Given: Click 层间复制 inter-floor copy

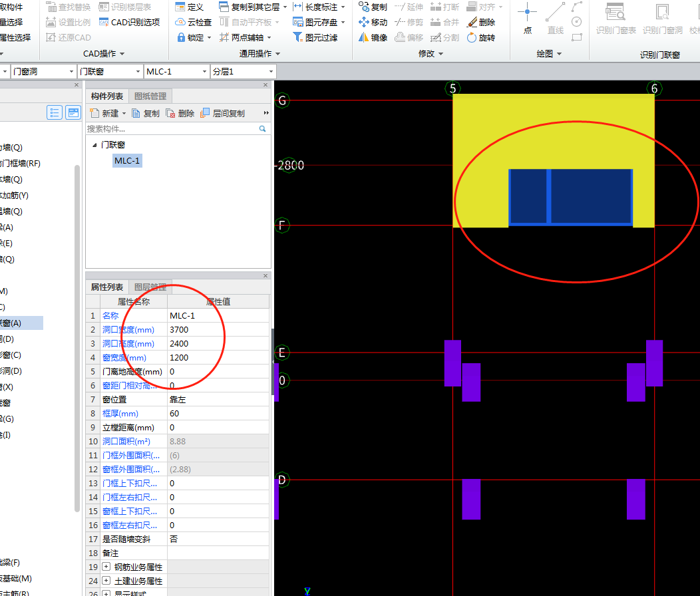Looking at the screenshot, I should click(222, 113).
